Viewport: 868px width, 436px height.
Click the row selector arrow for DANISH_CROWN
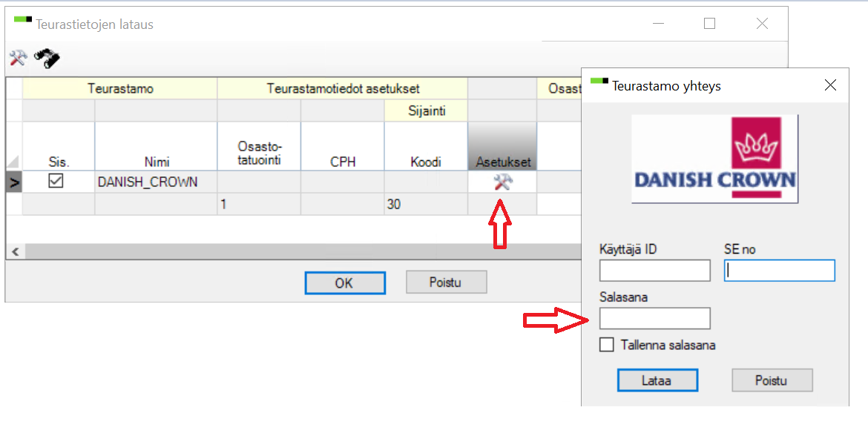(x=14, y=182)
